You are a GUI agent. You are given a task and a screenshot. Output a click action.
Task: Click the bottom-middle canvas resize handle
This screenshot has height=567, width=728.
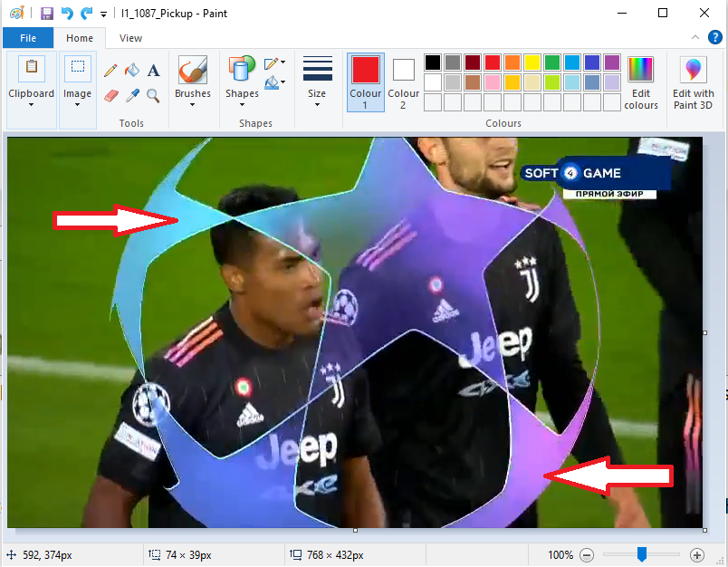pyautogui.click(x=355, y=530)
